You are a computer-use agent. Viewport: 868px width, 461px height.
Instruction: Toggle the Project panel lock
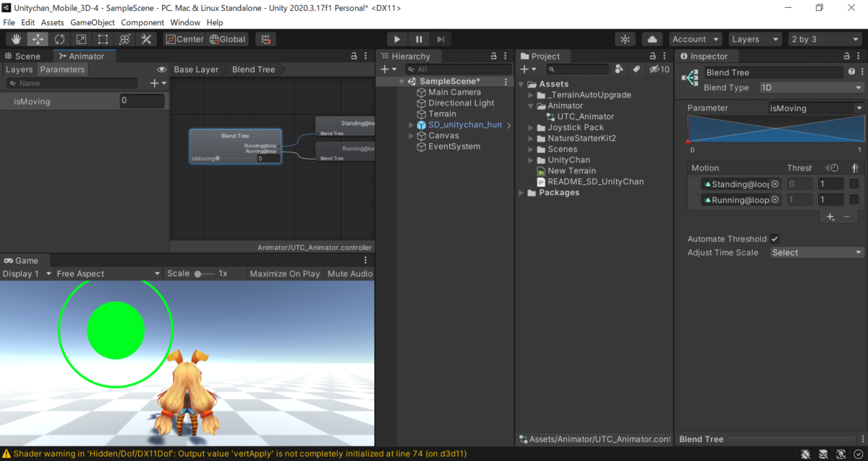point(652,56)
